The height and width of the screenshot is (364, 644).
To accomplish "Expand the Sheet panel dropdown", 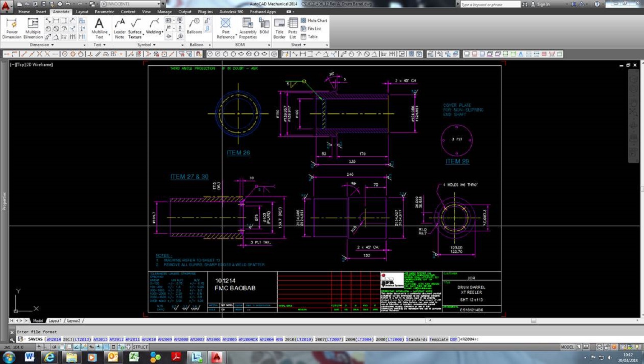I will tap(298, 45).
